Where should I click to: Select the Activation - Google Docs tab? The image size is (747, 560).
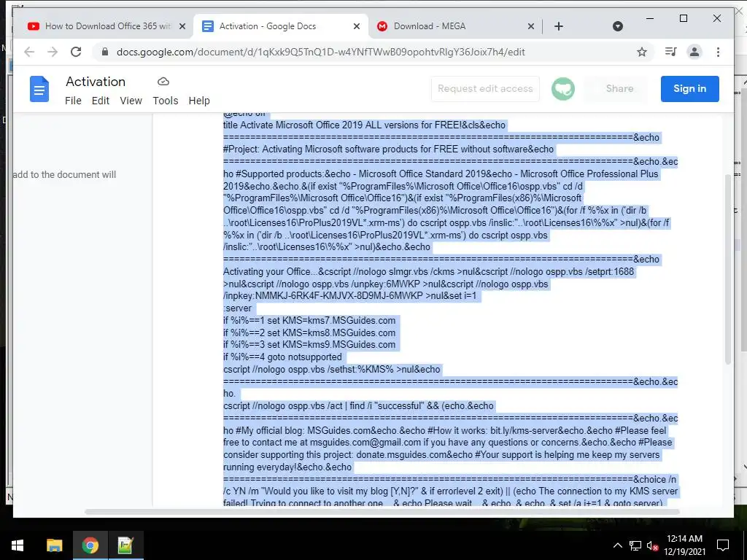pos(281,26)
